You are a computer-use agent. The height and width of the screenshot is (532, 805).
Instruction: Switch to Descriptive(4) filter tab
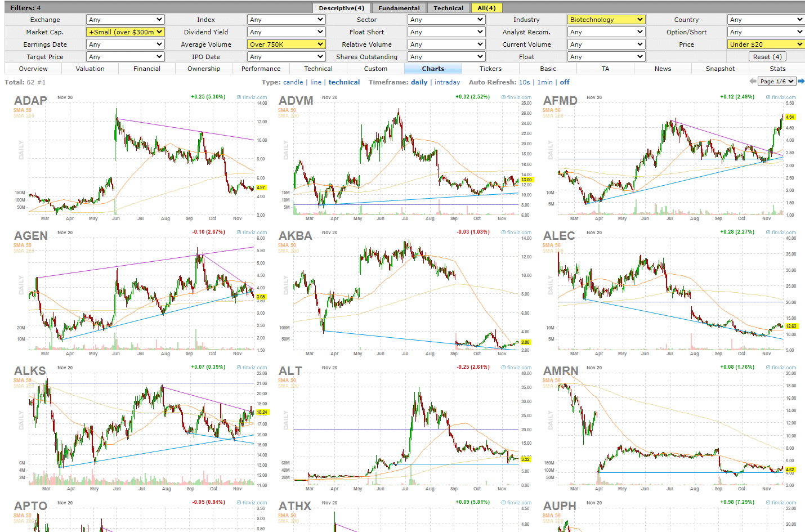click(x=341, y=8)
